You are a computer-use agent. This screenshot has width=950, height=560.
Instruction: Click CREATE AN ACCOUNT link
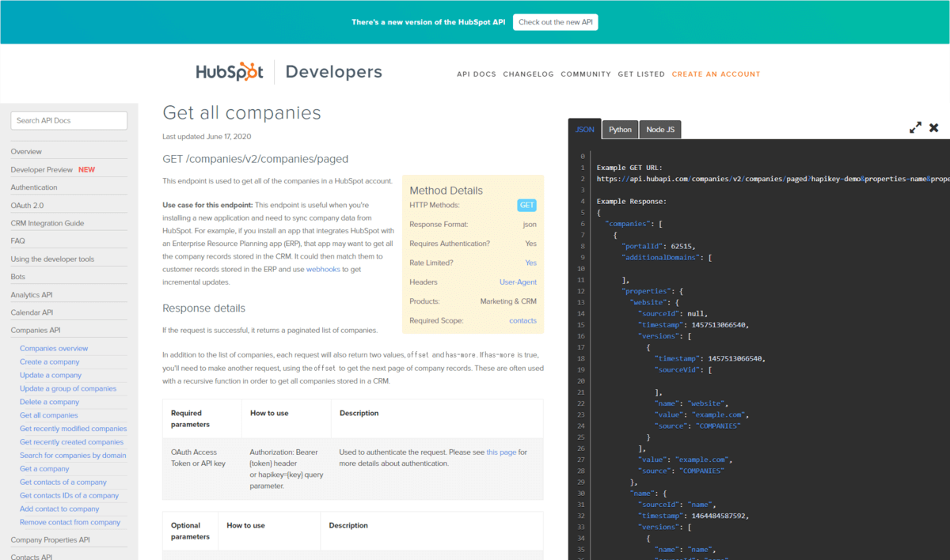[716, 74]
